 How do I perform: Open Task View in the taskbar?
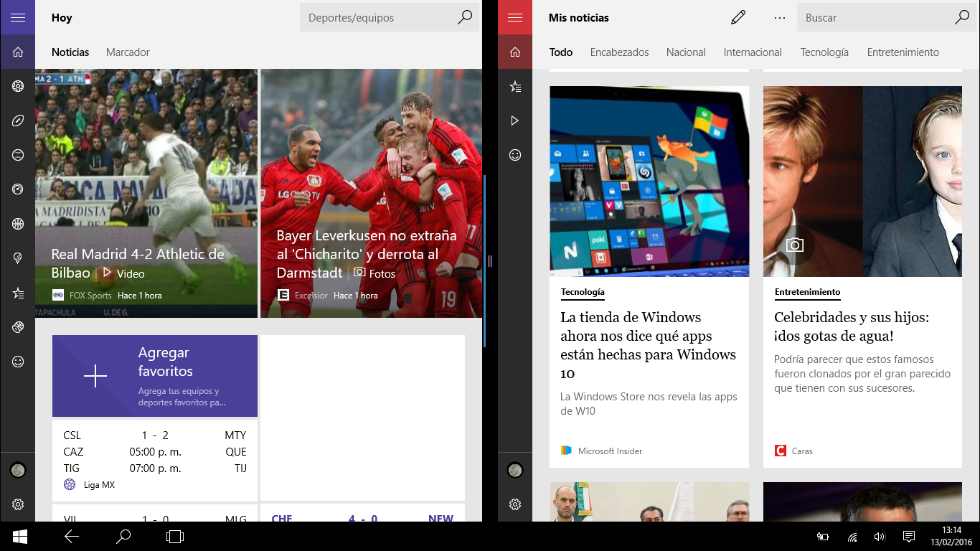(x=175, y=536)
